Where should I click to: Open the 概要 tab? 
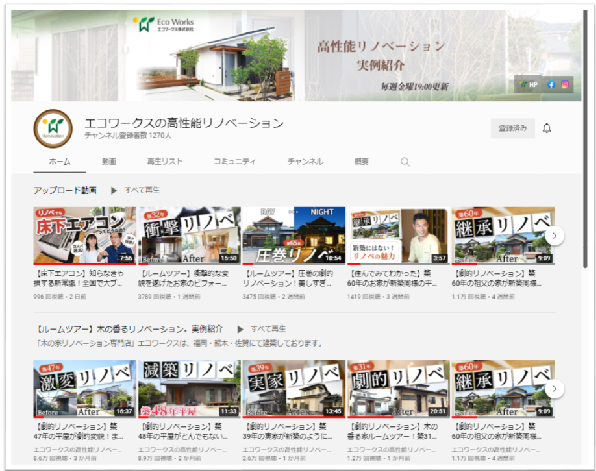[361, 162]
